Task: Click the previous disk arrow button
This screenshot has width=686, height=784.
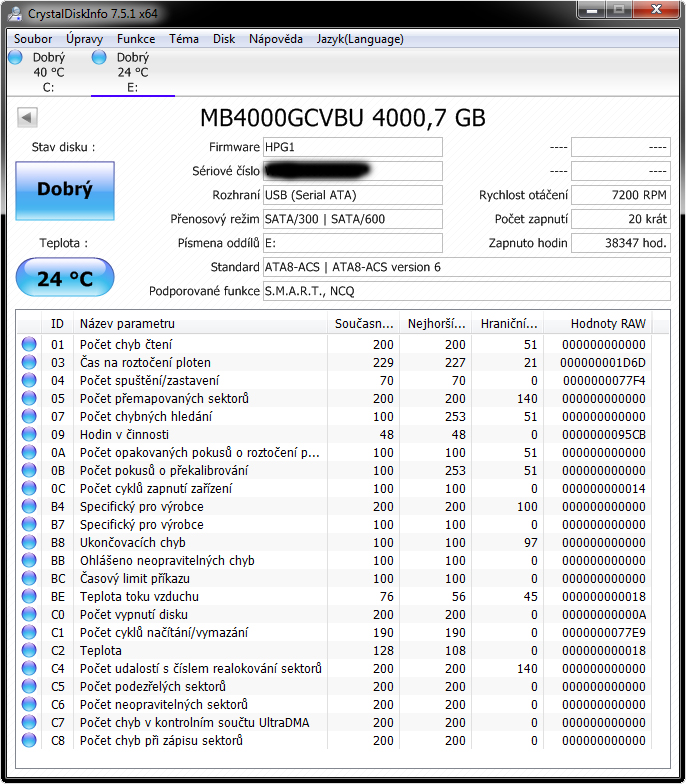Action: pos(27,118)
